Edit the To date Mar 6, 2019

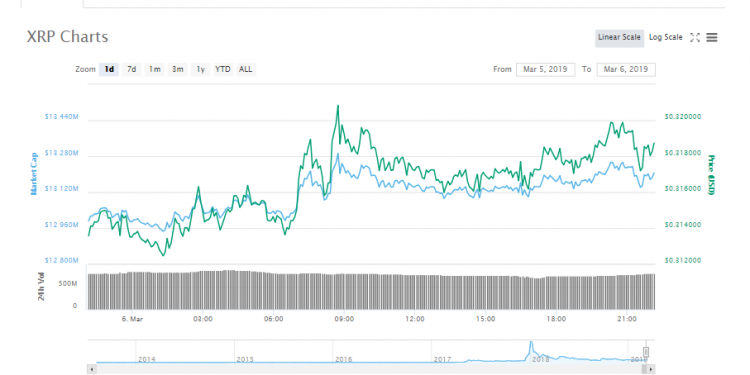tap(626, 69)
